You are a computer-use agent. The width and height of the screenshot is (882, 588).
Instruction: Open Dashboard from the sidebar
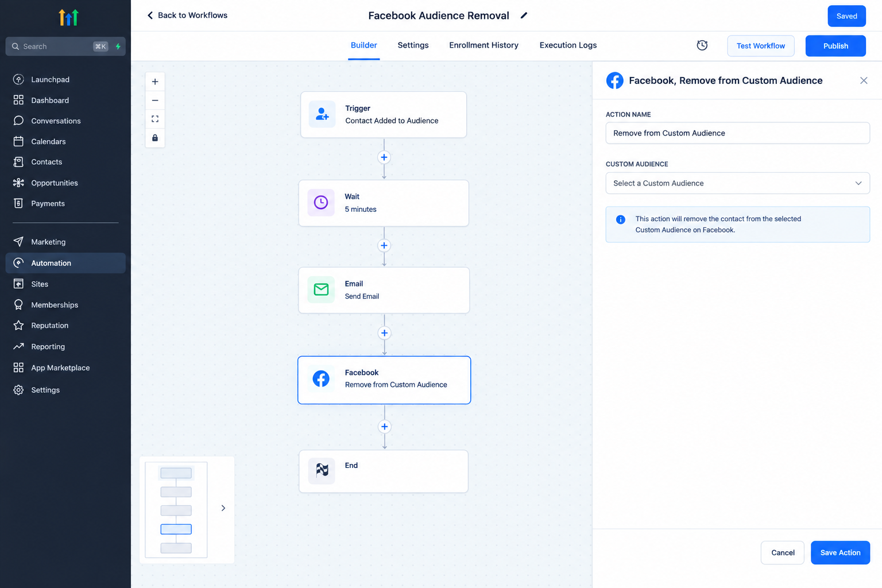tap(65, 100)
